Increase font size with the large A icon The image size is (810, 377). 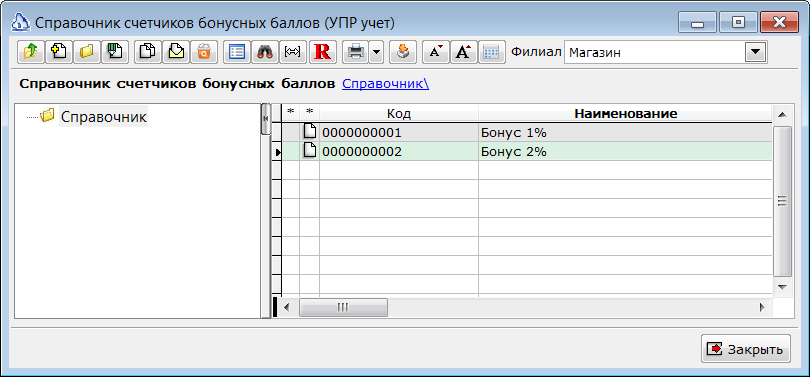(463, 52)
